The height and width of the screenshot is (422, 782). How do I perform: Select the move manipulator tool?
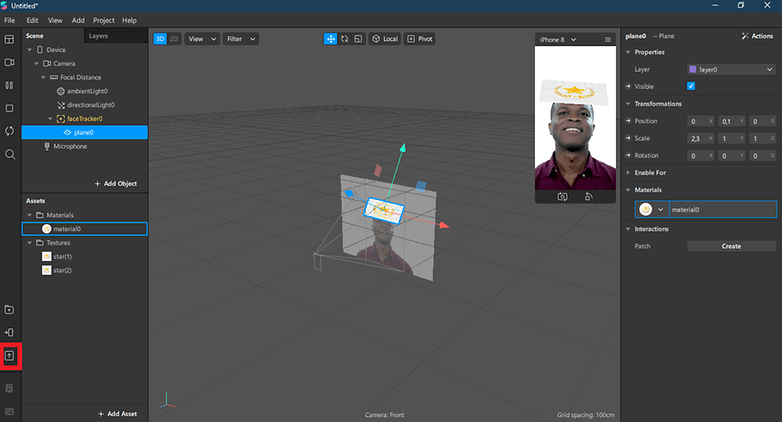tap(330, 39)
